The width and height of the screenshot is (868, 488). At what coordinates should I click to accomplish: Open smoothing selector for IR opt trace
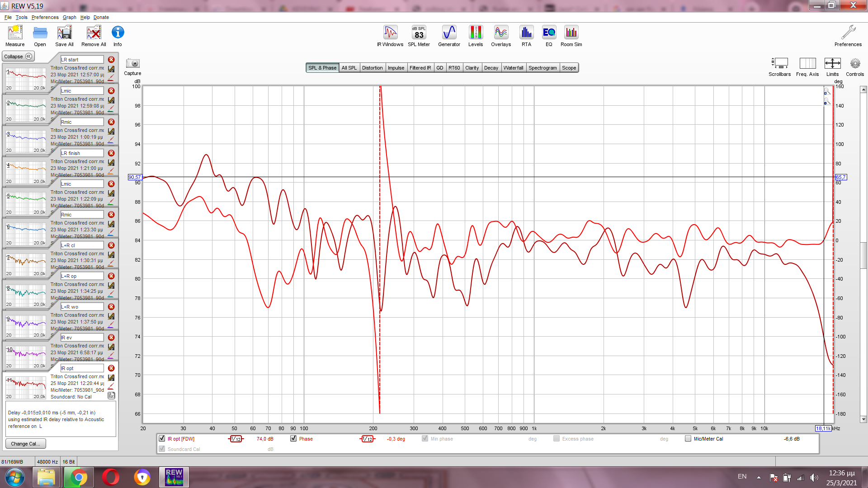236,439
